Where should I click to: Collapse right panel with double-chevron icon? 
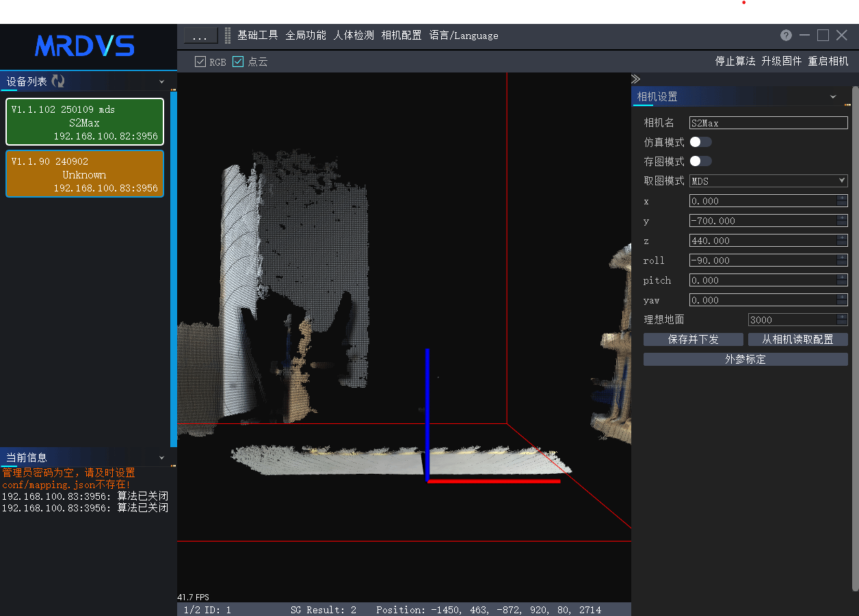pyautogui.click(x=635, y=79)
